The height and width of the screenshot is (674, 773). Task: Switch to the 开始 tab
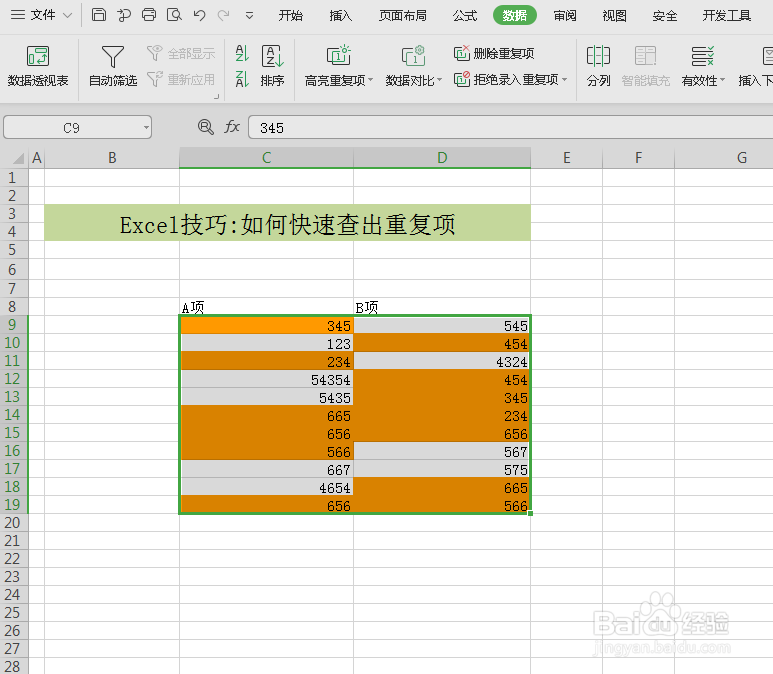pos(291,16)
